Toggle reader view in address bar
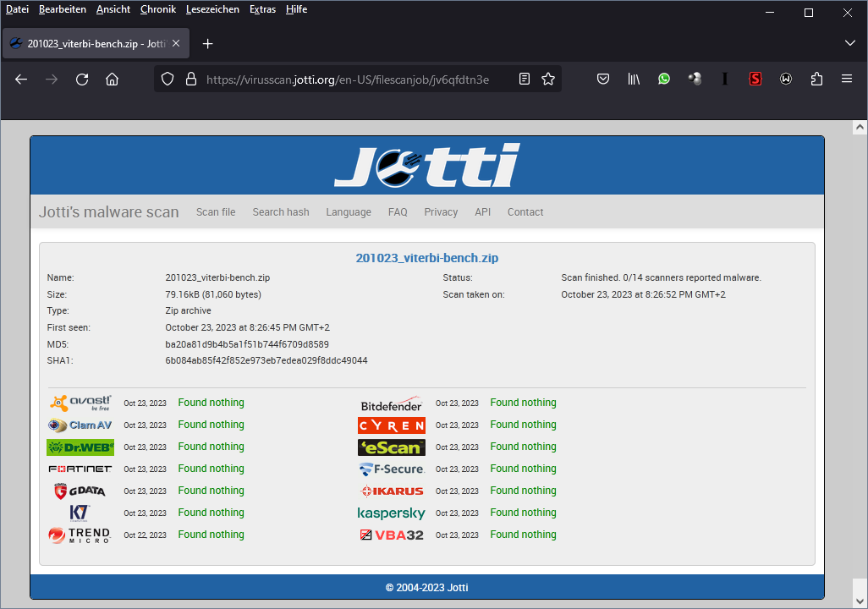 [x=525, y=80]
